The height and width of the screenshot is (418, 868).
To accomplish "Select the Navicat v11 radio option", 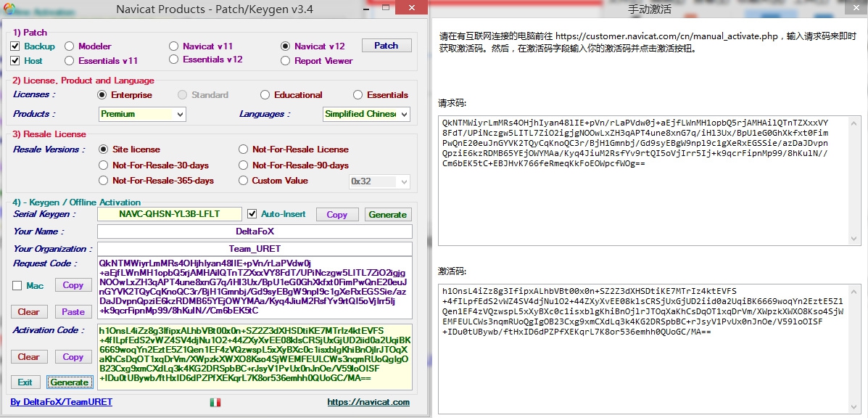I will [x=174, y=46].
